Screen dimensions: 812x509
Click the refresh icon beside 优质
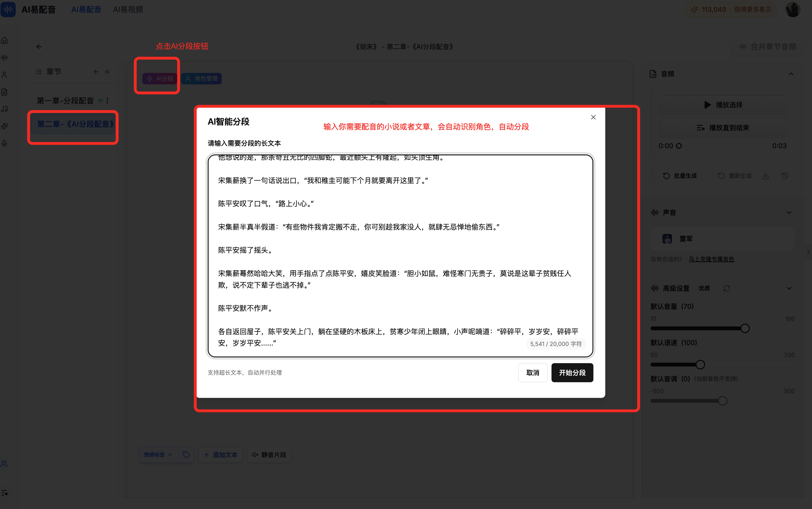pos(727,289)
